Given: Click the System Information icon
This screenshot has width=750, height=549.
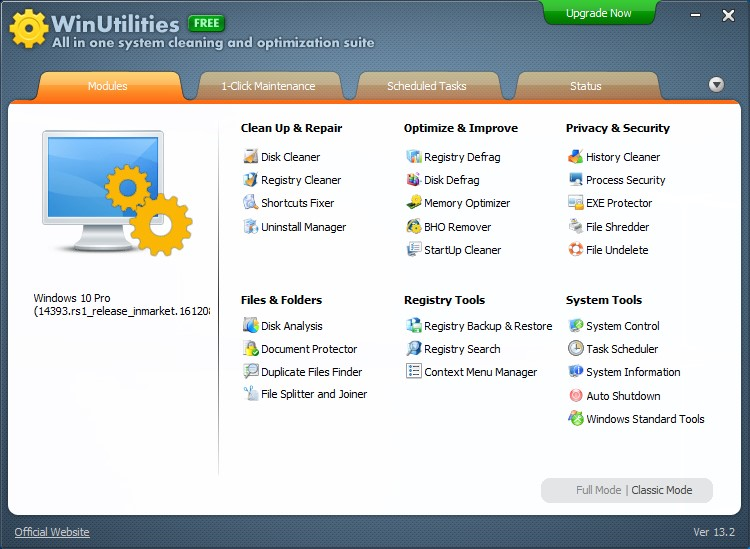Looking at the screenshot, I should (576, 372).
